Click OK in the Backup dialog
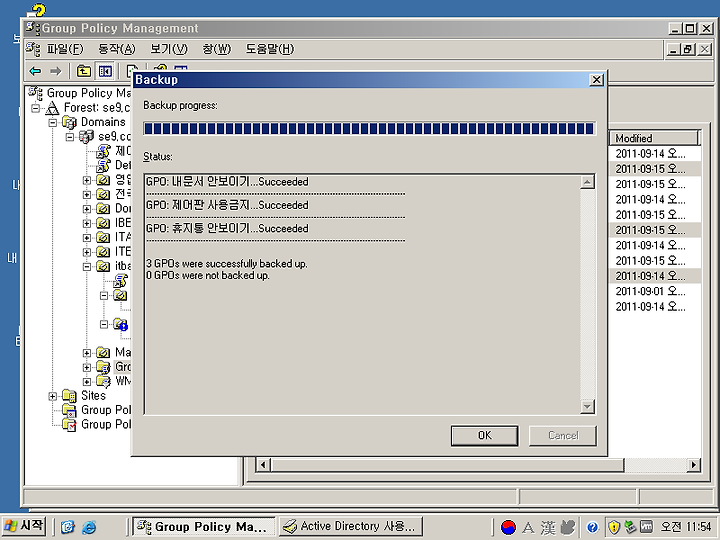 click(x=484, y=435)
